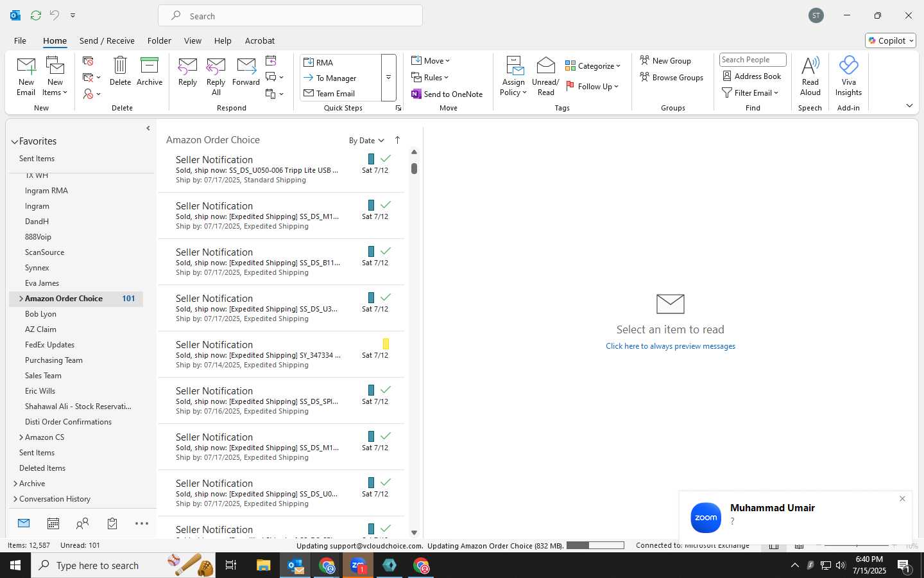The height and width of the screenshot is (578, 924).
Task: Open the Acrobat tab
Action: point(260,40)
